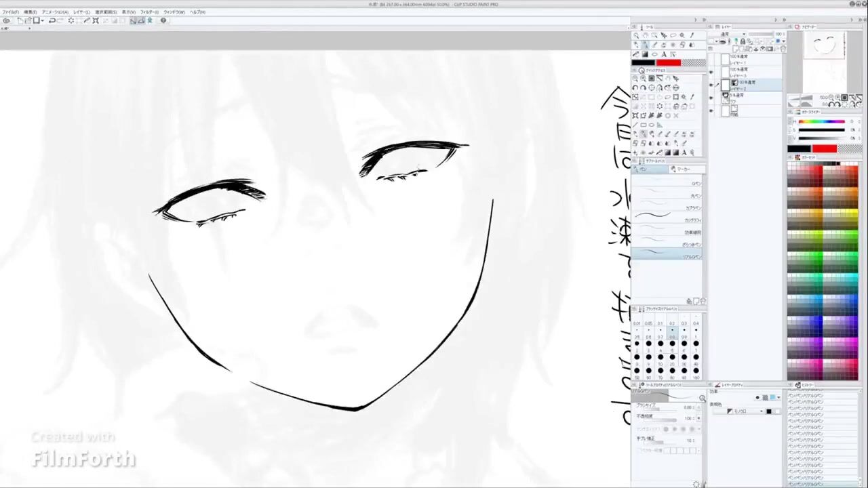Toggle visibility of the 用紙 paper layer
Image resolution: width=868 pixels, height=488 pixels.
click(x=711, y=111)
